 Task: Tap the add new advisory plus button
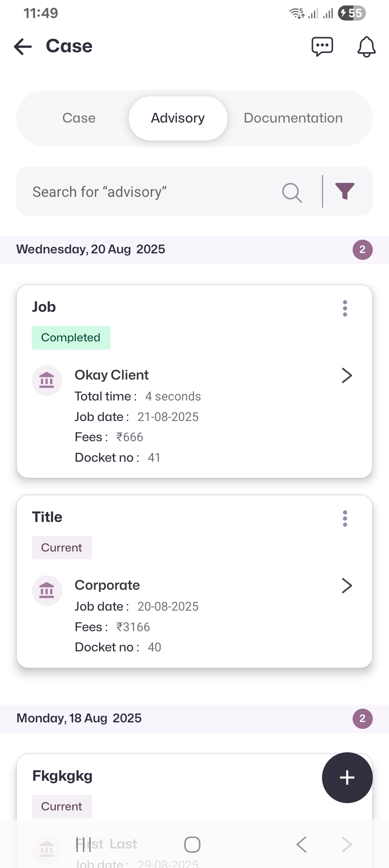click(347, 778)
